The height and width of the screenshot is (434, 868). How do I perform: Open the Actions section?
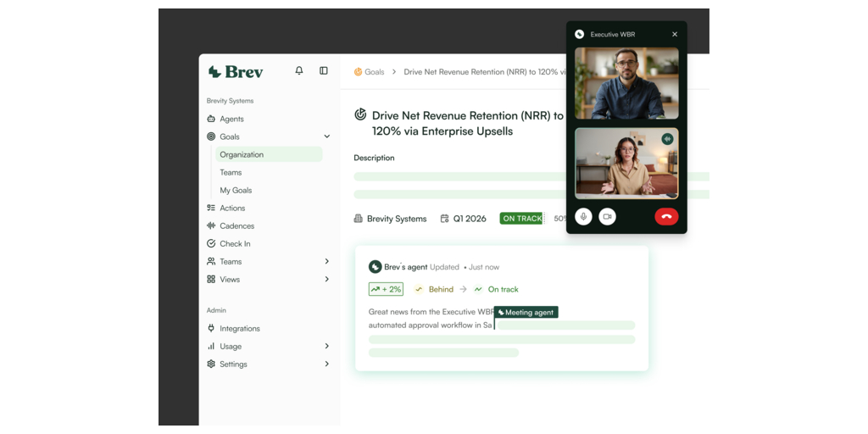[231, 209]
